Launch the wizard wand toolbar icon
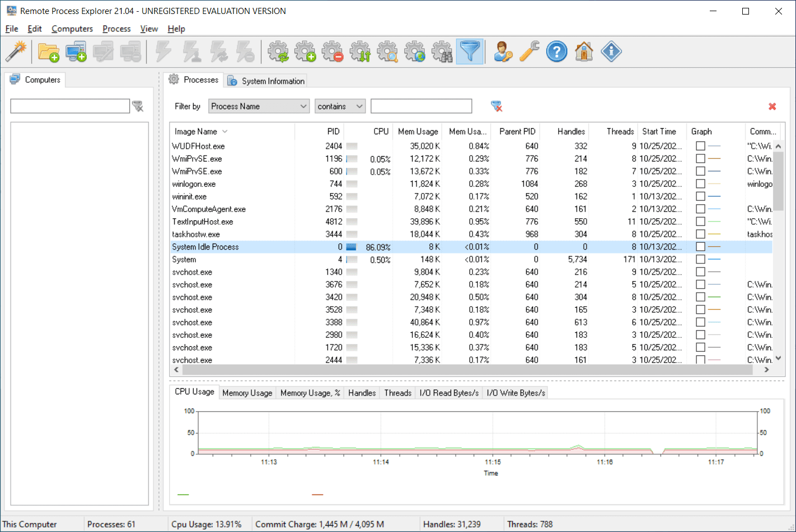Image resolution: width=796 pixels, height=532 pixels. [16, 51]
